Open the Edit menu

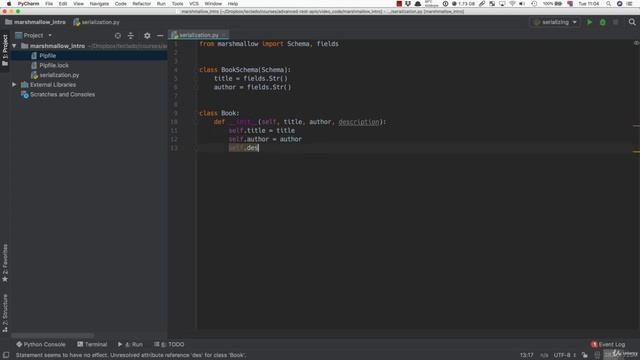63,4
